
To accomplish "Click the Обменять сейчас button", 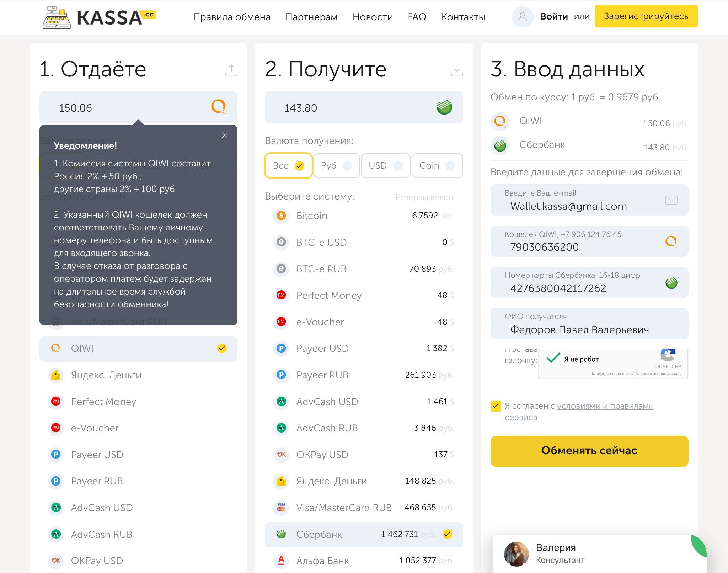I will (x=589, y=451).
